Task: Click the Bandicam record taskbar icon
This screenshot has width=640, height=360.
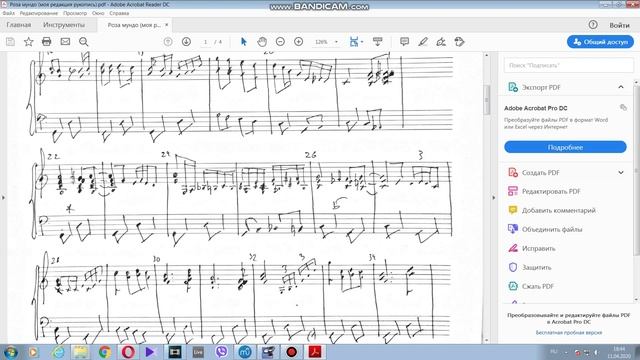Action: tap(291, 351)
